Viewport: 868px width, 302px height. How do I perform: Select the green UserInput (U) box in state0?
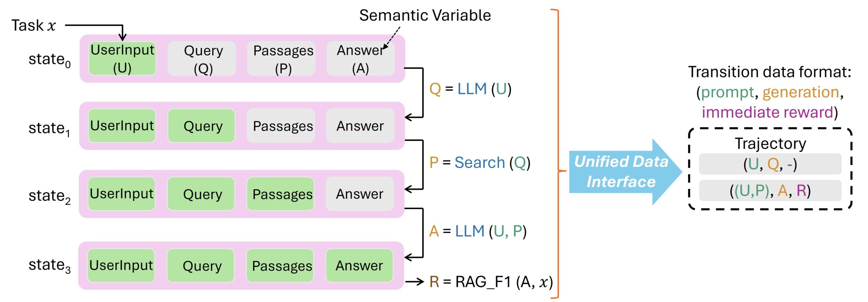pyautogui.click(x=122, y=59)
